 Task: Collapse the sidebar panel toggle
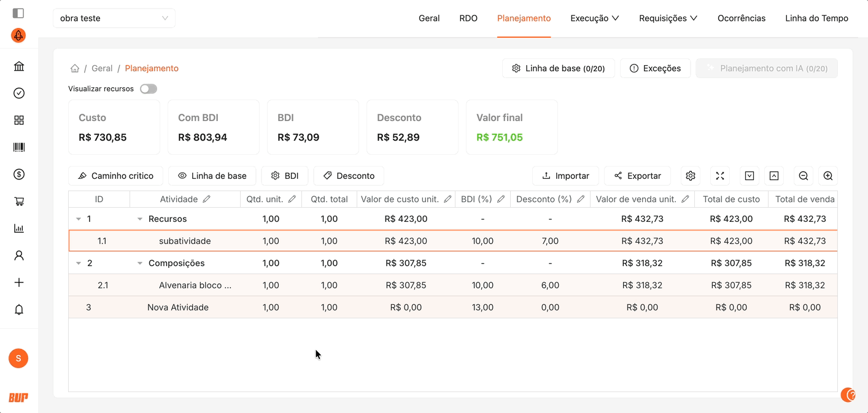pos(18,13)
